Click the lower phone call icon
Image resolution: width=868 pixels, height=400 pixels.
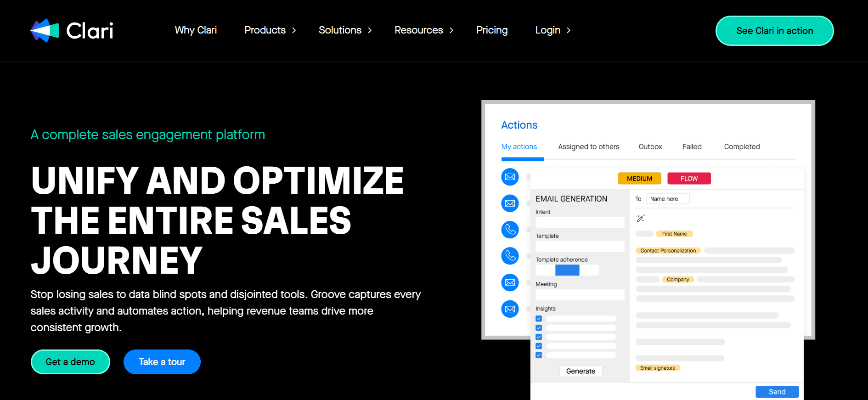[x=510, y=256]
